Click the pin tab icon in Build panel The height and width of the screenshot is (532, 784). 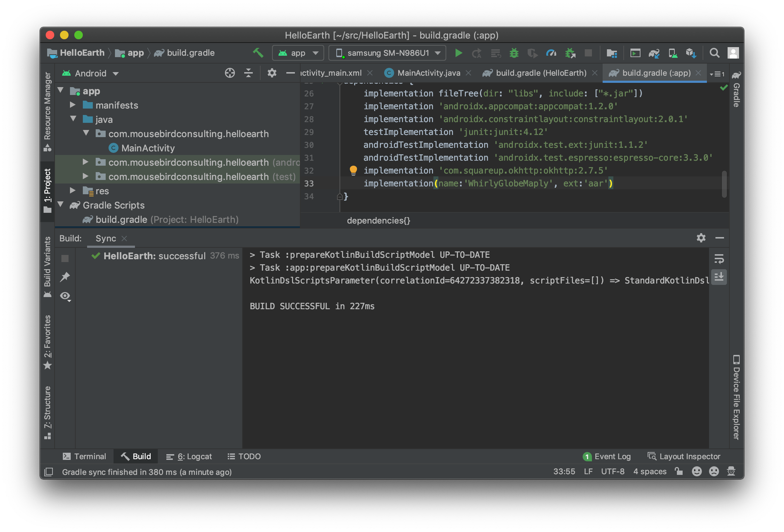tap(65, 277)
